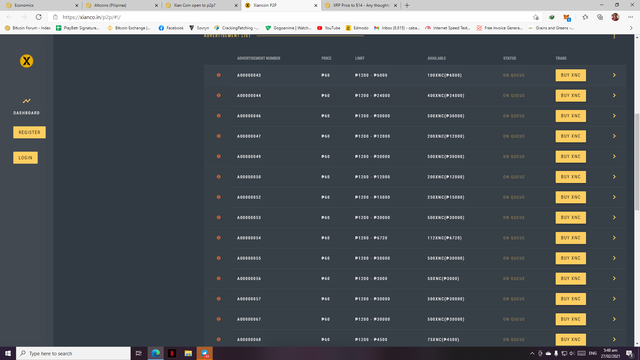The height and width of the screenshot is (360, 640).
Task: Click the Login button in sidebar
Action: click(x=25, y=158)
